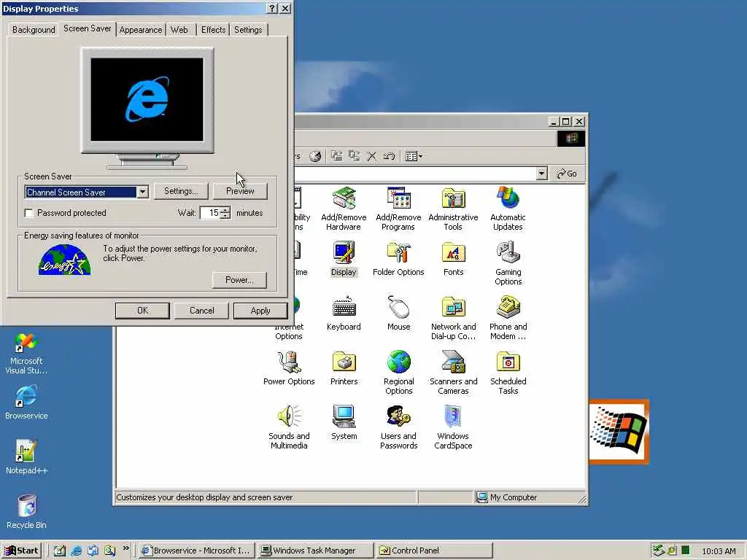Viewport: 747px width, 560px height.
Task: Select the Display icon in Control Panel
Action: tap(344, 258)
